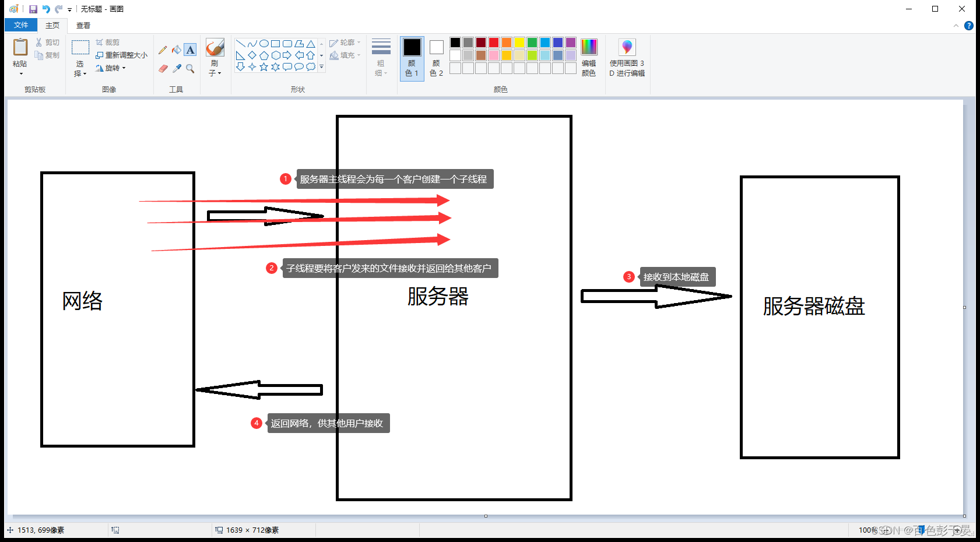Click the Help question mark icon
The width and height of the screenshot is (980, 542).
pos(968,26)
